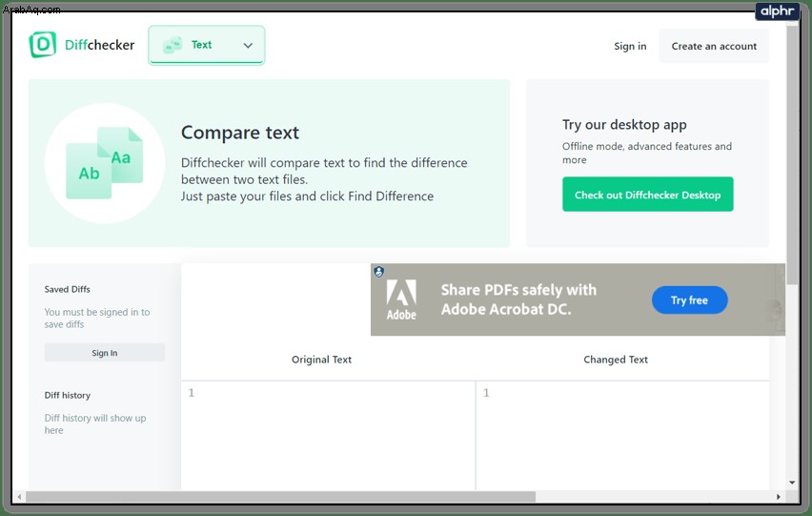This screenshot has height=516, width=812.
Task: Click Try free button in Adobe ad
Action: [689, 299]
